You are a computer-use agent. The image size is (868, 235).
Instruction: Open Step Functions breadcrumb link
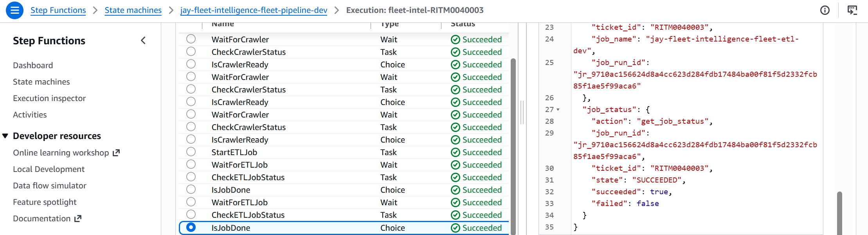pyautogui.click(x=58, y=10)
